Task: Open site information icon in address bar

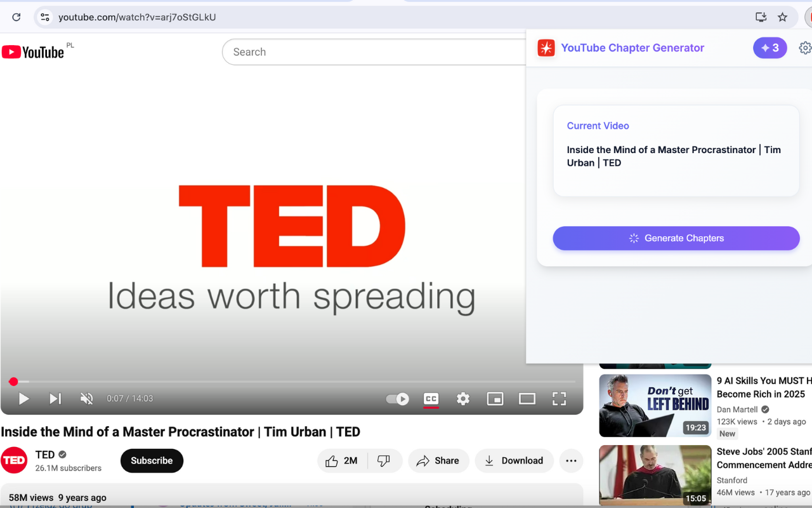Action: (44, 17)
